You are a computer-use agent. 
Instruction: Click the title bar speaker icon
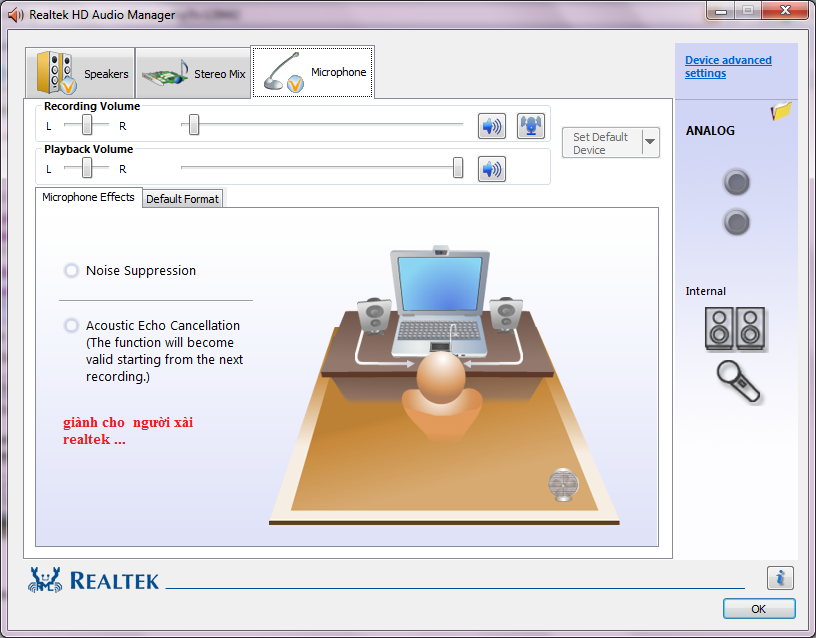pos(16,15)
